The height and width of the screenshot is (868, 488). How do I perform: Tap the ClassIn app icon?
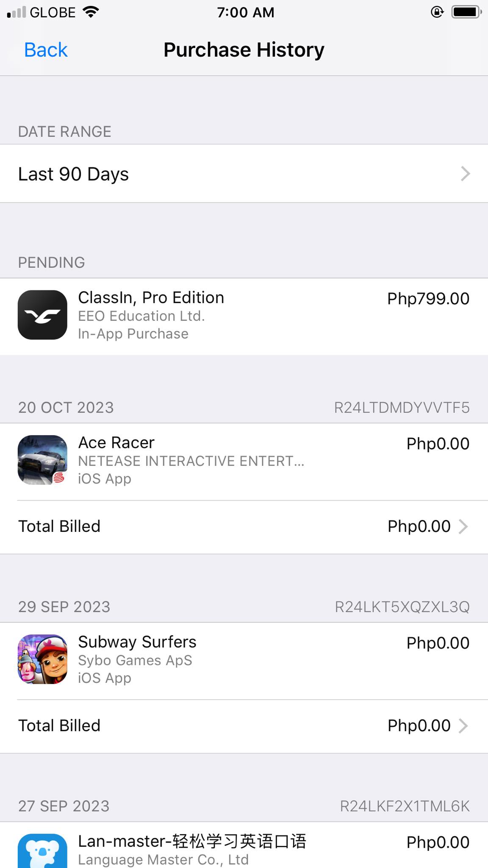(x=42, y=315)
